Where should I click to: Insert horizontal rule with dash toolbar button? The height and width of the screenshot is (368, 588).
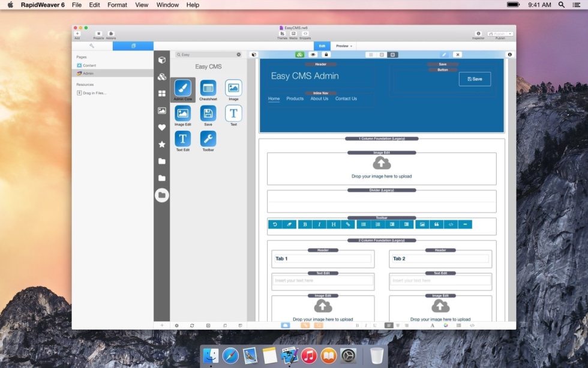click(x=465, y=225)
